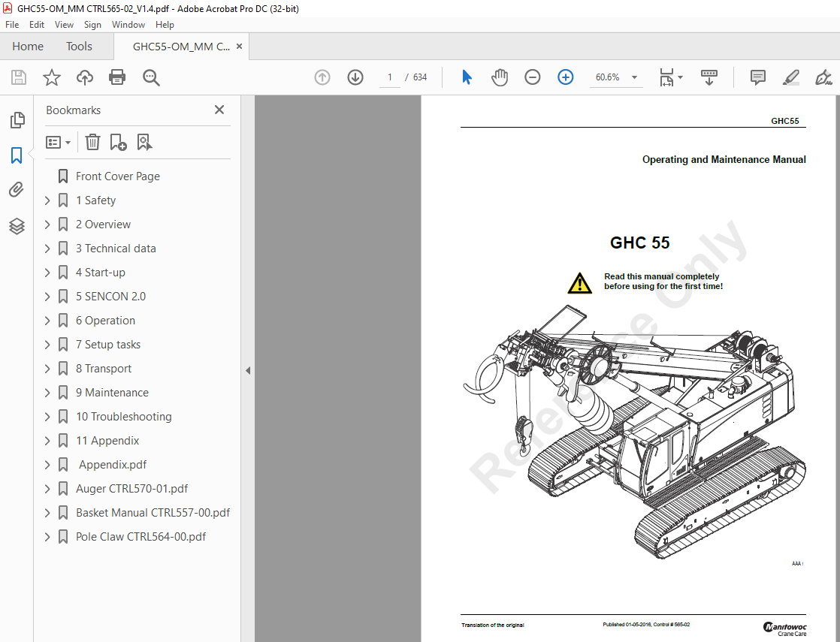Screen dimensions: 840x642
Task: Expand the 9 Maintenance bookmark
Action: [47, 393]
